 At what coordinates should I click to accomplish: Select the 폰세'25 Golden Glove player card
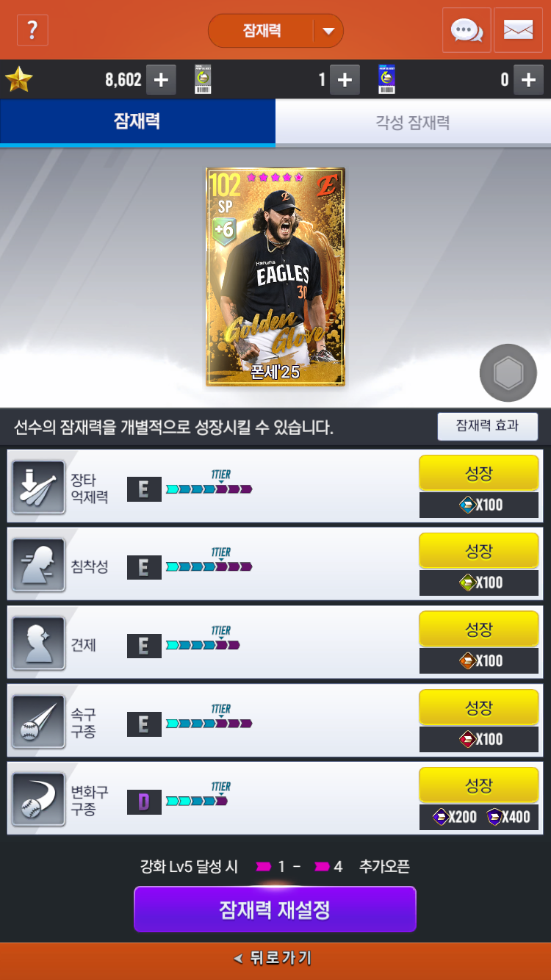[x=275, y=276]
